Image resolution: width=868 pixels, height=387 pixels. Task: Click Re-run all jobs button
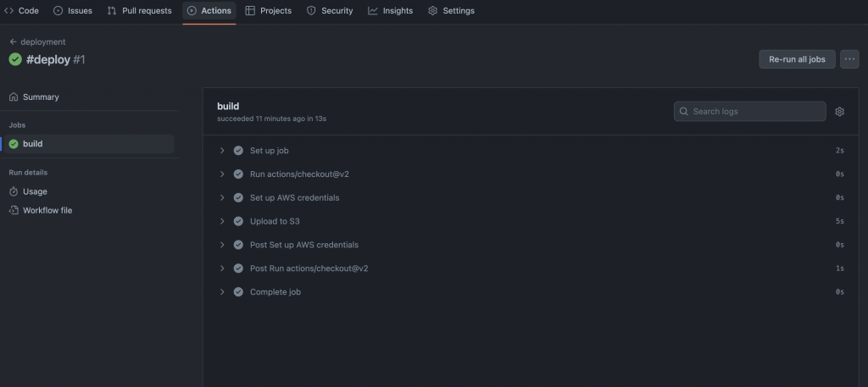(x=797, y=59)
